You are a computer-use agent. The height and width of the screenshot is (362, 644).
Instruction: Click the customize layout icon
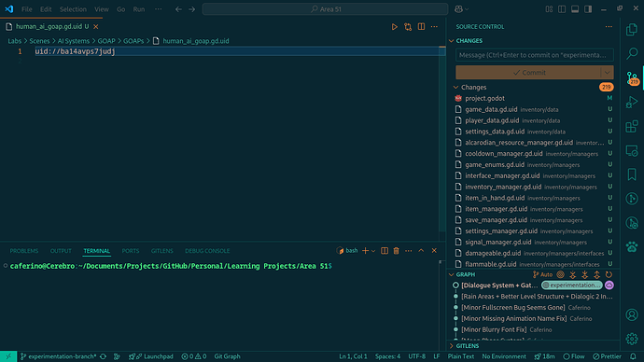coord(549,9)
